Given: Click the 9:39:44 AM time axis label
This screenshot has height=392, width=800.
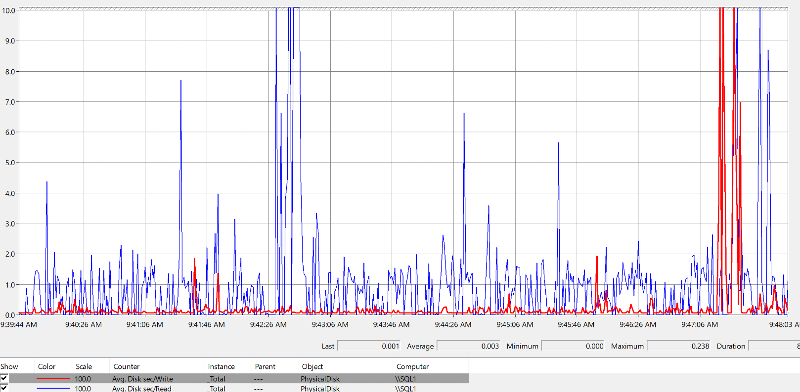Looking at the screenshot, I should coord(18,324).
